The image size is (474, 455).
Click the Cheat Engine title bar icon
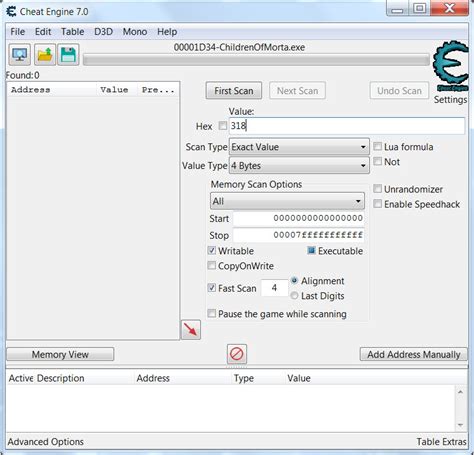(11, 11)
